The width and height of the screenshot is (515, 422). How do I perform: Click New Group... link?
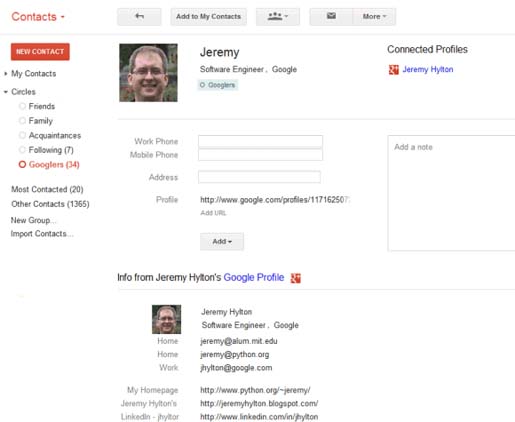pos(33,220)
